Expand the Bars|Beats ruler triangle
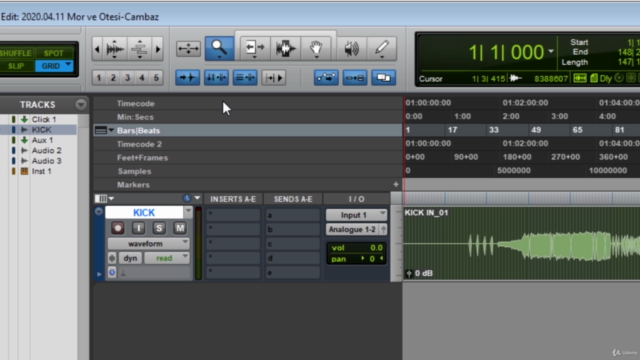This screenshot has height=360, width=640. pos(111,131)
